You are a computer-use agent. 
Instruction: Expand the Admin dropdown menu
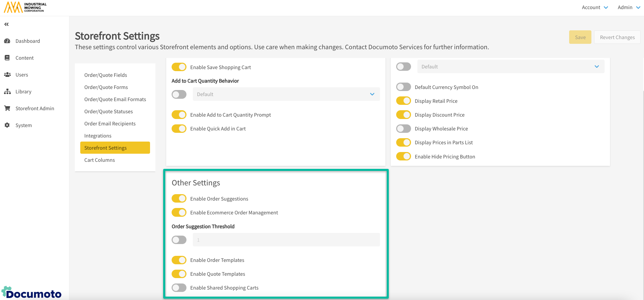click(628, 7)
